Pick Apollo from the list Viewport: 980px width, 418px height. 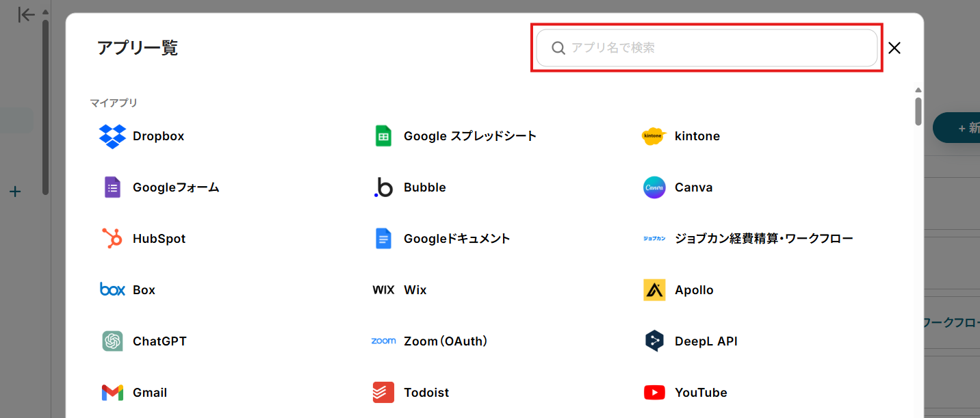pyautogui.click(x=694, y=290)
